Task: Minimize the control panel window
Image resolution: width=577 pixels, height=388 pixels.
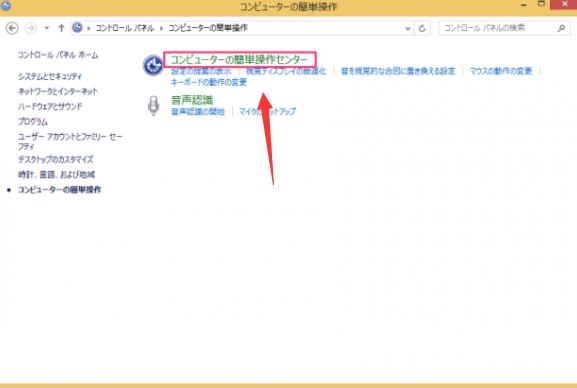Action: tap(524, 5)
